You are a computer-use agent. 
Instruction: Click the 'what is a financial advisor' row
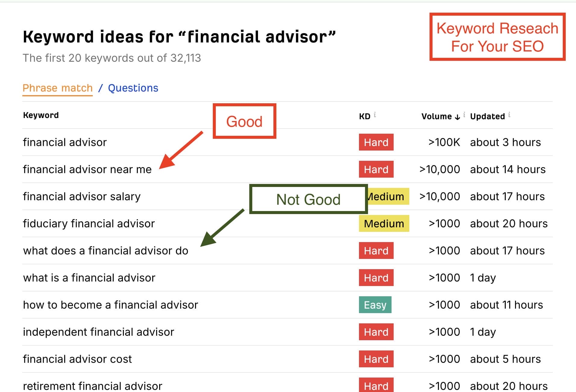pos(89,278)
